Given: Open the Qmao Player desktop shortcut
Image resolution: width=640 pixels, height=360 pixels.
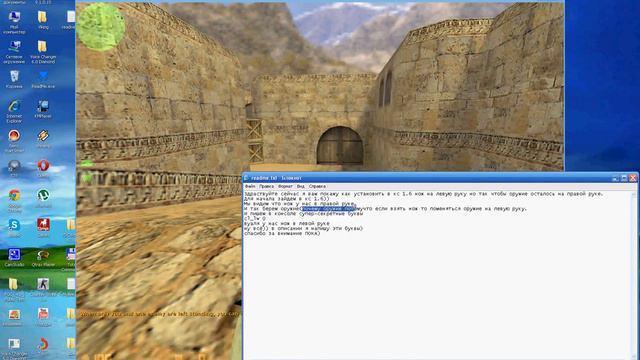Looking at the screenshot, I should click(x=43, y=258).
